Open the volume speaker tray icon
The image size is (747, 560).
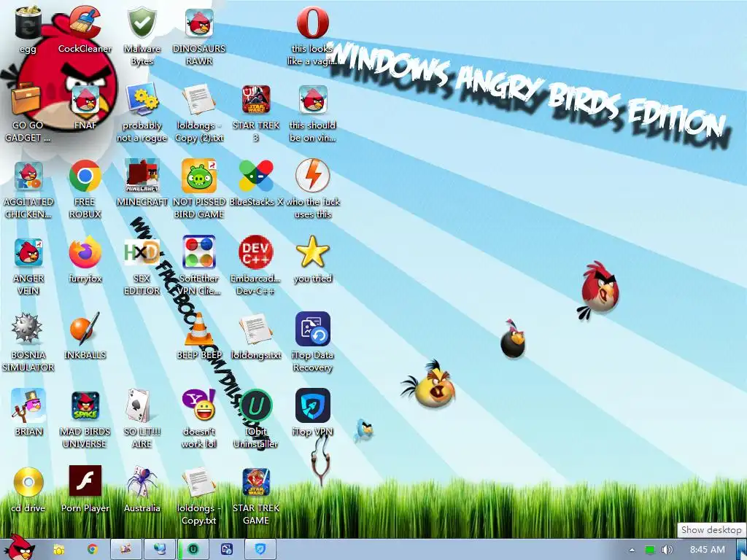click(x=667, y=550)
